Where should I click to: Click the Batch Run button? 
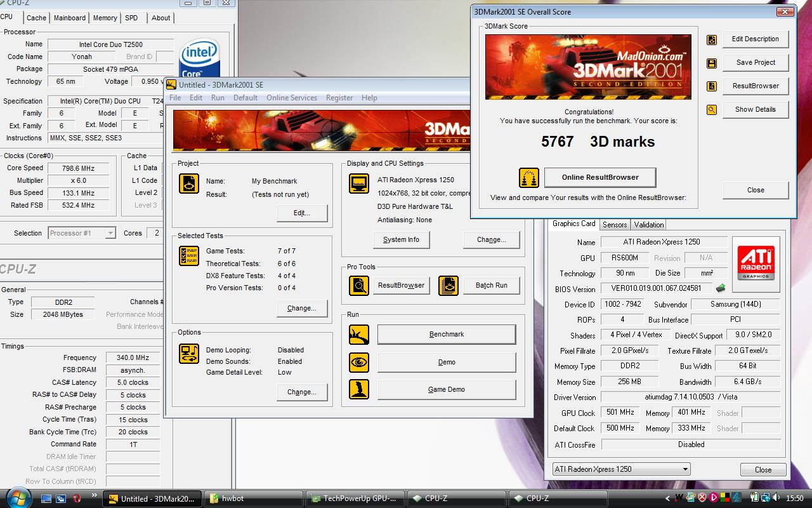point(492,286)
